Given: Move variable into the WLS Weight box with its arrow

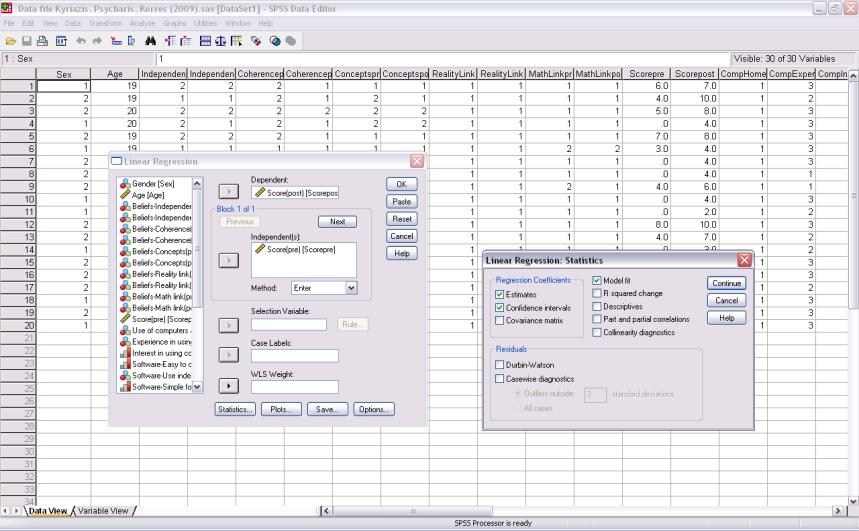Looking at the screenshot, I should pyautogui.click(x=228, y=386).
